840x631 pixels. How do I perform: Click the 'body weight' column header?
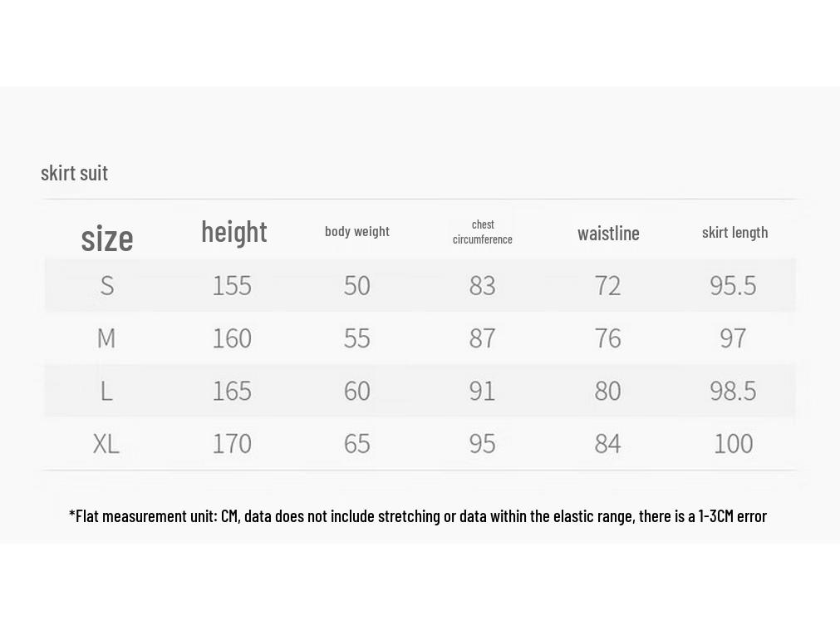(356, 232)
